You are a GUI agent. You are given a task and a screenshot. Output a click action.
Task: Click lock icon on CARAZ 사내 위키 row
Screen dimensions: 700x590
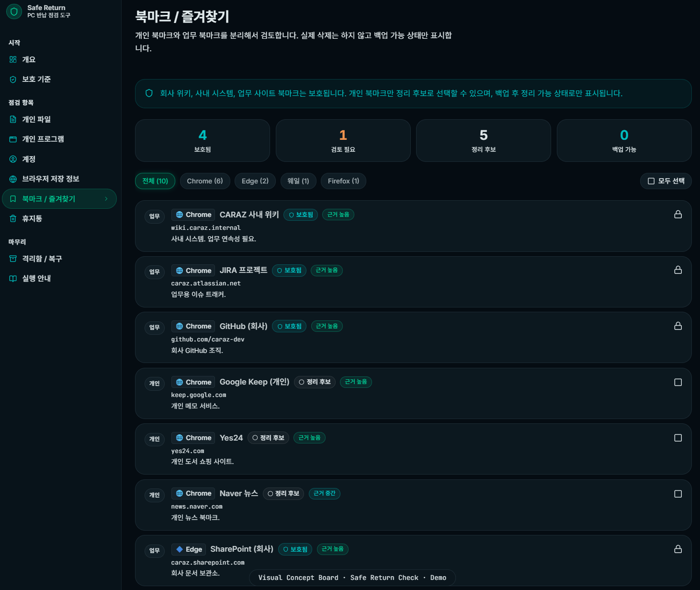tap(677, 215)
